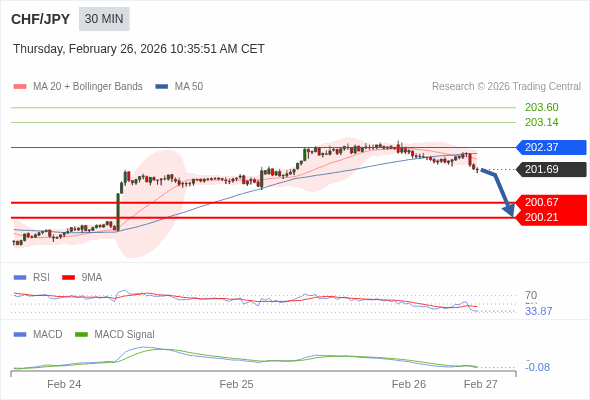Viewport: 590px width, 400px height.
Task: Click the MACD legend label
Action: point(48,335)
